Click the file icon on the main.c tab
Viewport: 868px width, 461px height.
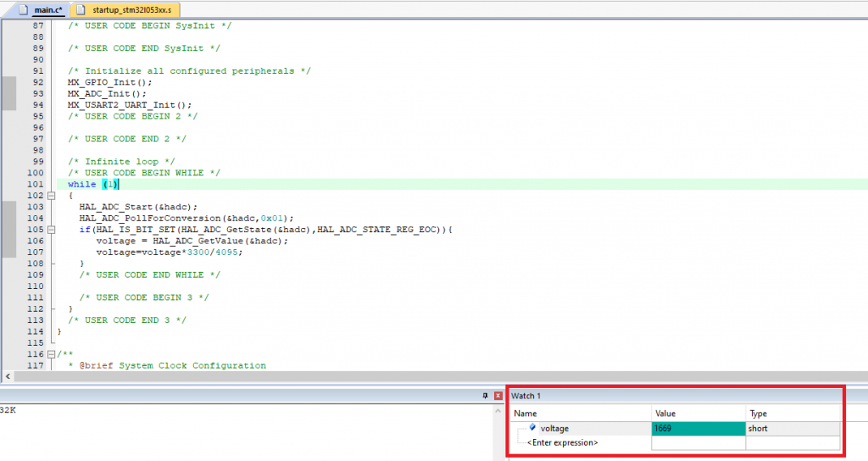[x=21, y=9]
